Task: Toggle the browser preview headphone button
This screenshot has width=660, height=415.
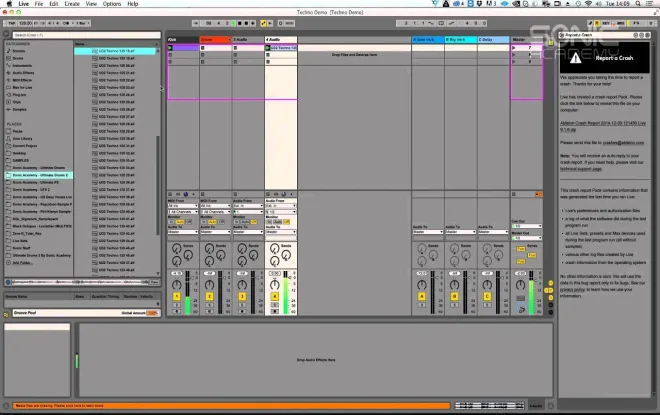Action: [x=8, y=282]
